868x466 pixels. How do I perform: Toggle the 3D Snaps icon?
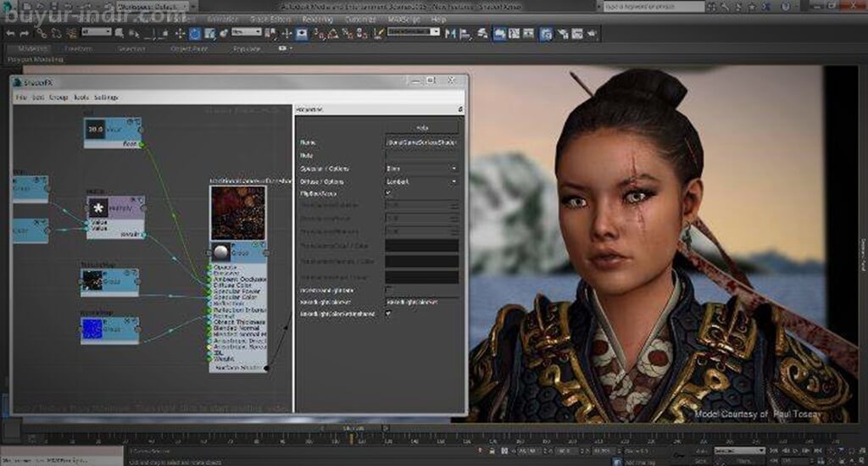pos(320,34)
